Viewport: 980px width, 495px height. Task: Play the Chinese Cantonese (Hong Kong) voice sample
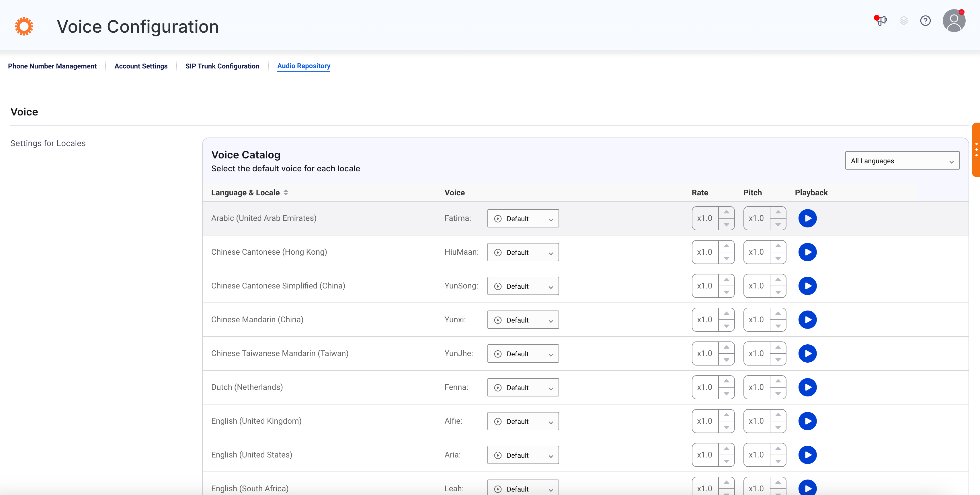pyautogui.click(x=807, y=252)
